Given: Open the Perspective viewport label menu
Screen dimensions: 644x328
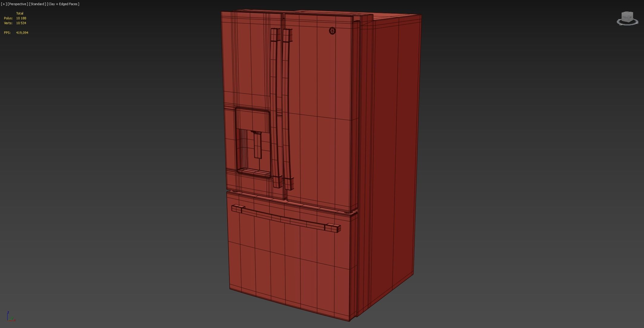Looking at the screenshot, I should click(18, 4).
